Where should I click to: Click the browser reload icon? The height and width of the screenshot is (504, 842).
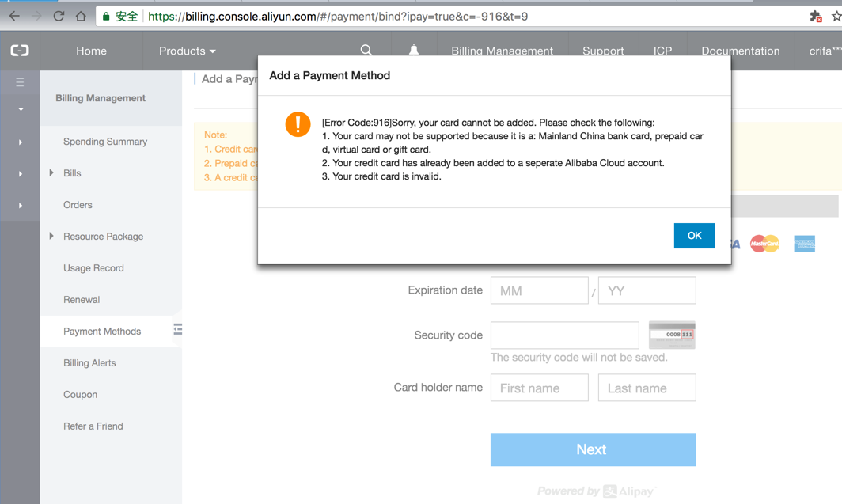tap(59, 16)
